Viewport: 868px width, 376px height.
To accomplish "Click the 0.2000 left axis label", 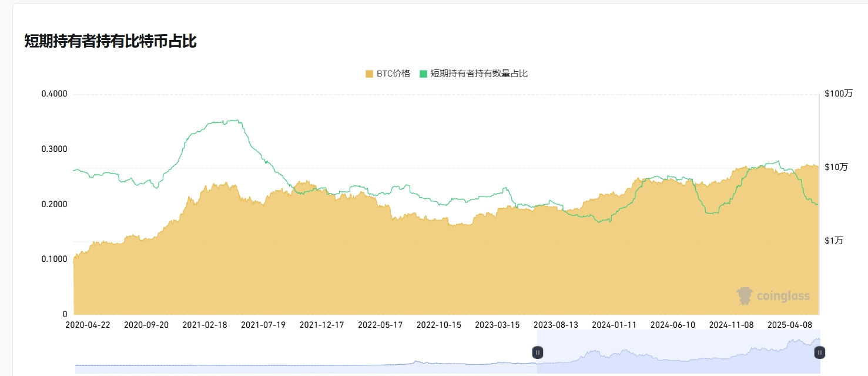I will [x=55, y=204].
